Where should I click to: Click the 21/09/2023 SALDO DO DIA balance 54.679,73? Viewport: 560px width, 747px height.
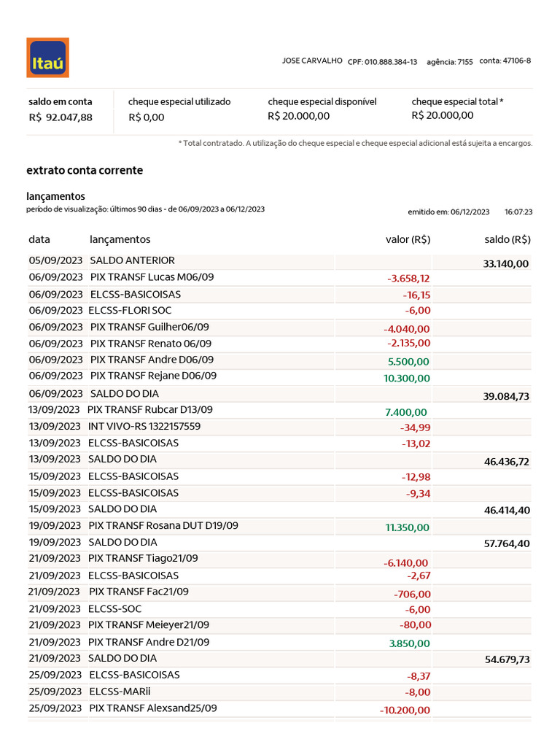click(507, 659)
